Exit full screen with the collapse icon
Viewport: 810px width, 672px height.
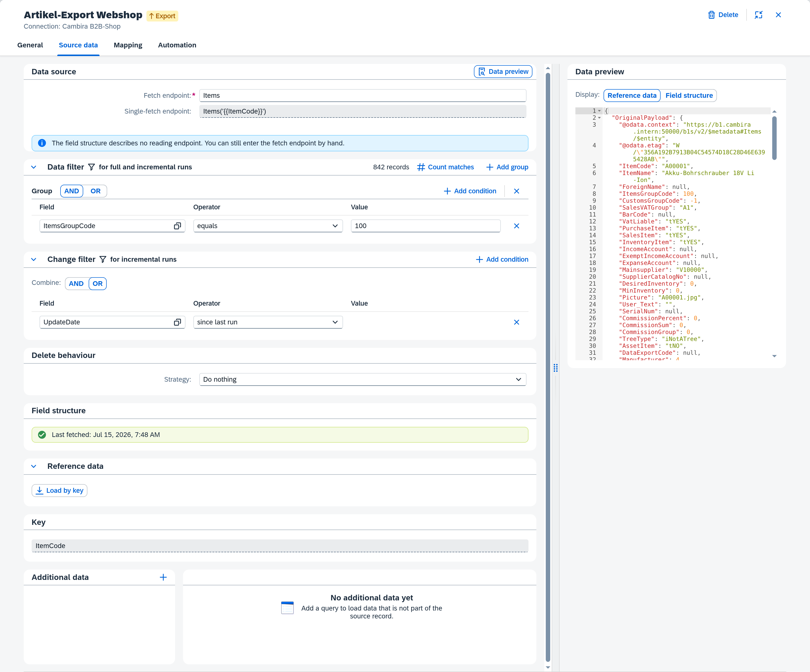coord(758,15)
